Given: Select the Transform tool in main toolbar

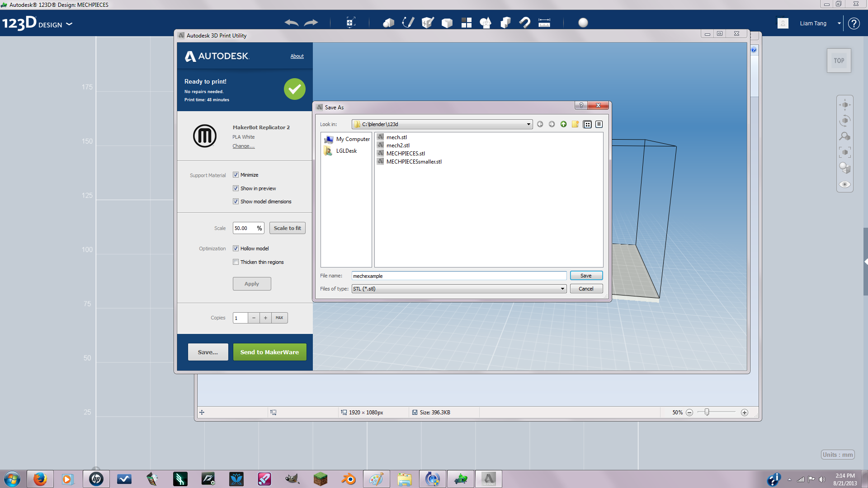Looking at the screenshot, I should pos(350,23).
